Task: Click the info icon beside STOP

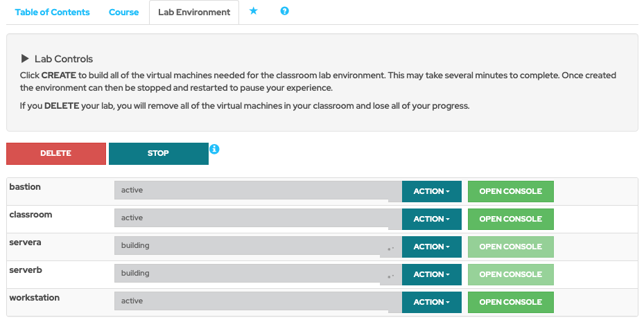Action: 214,149
